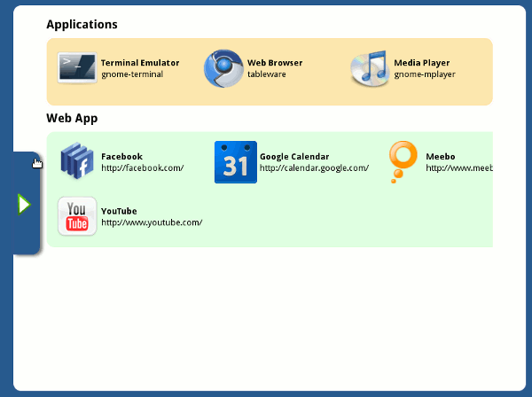This screenshot has height=397, width=532.
Task: Open the YouTube web app icon
Action: point(77,216)
